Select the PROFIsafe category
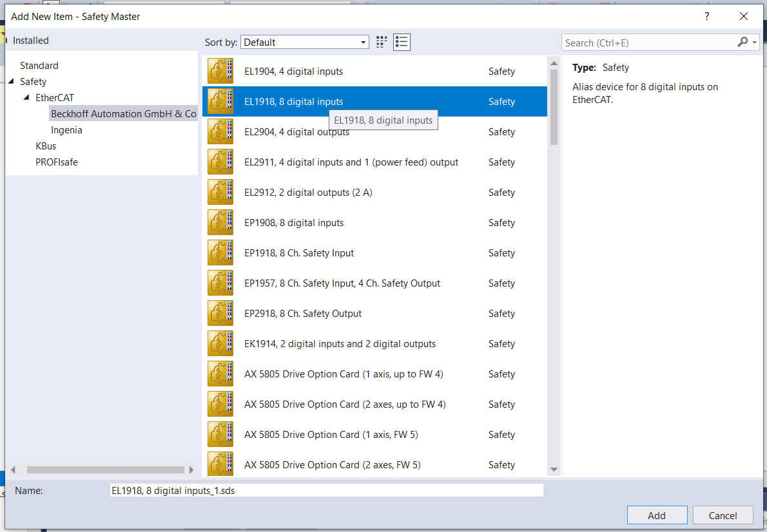The width and height of the screenshot is (767, 532). pos(57,162)
